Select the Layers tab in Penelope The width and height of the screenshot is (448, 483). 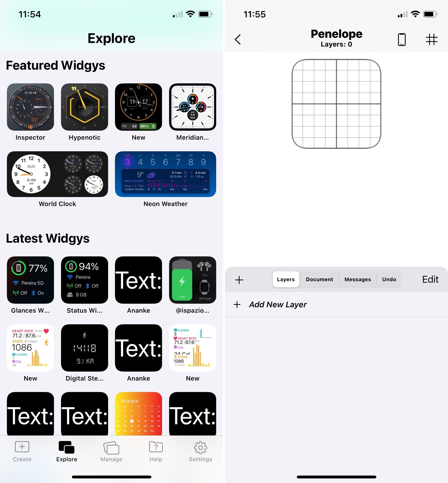point(286,279)
